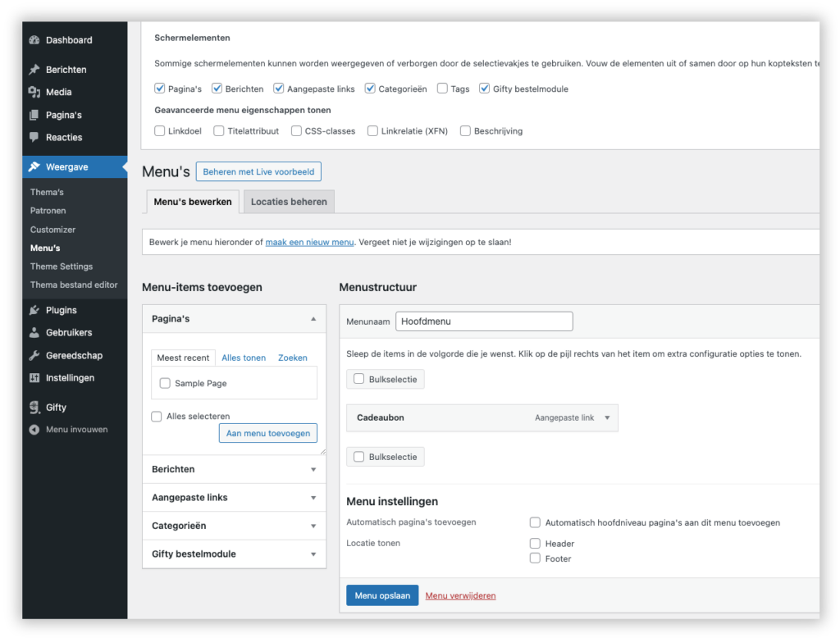Click the Berichten pushpin icon
The height and width of the screenshot is (638, 840).
point(34,70)
